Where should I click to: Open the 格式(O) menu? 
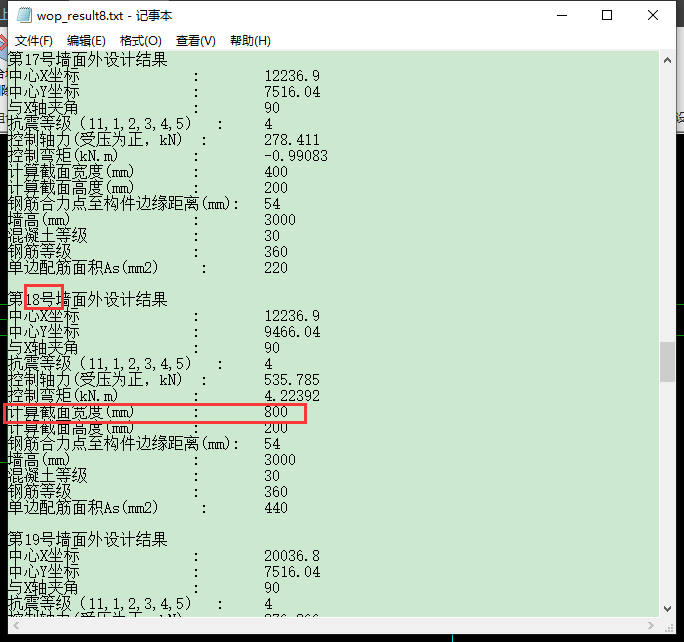coord(140,41)
